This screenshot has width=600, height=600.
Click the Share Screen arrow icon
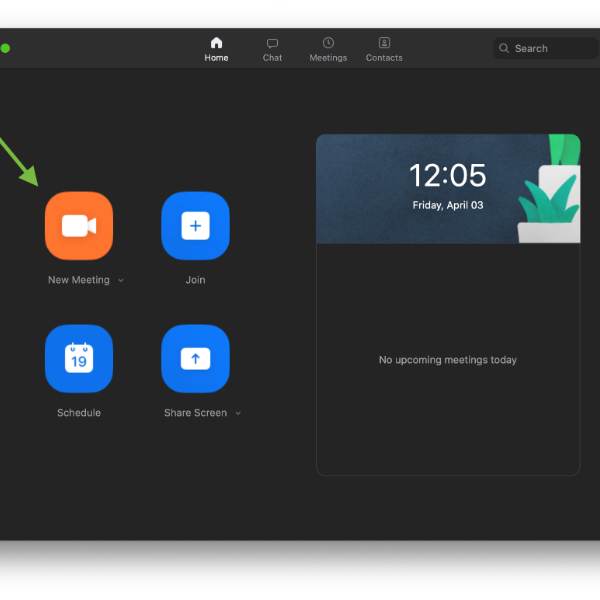(x=195, y=359)
